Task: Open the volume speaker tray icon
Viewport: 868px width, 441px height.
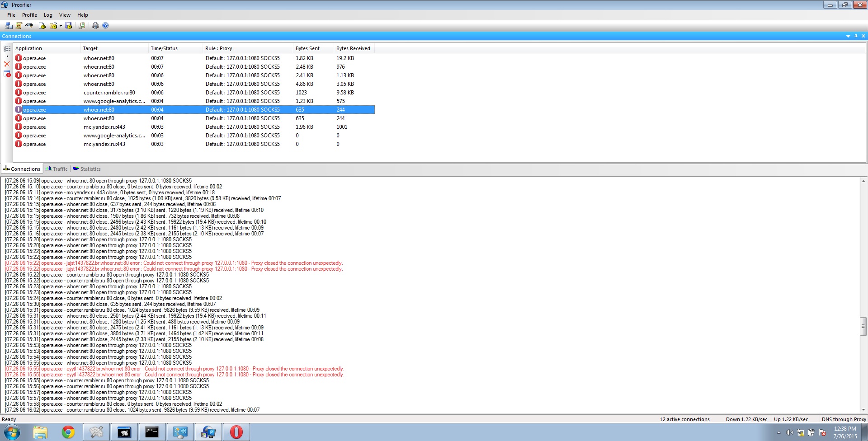Action: (x=789, y=433)
